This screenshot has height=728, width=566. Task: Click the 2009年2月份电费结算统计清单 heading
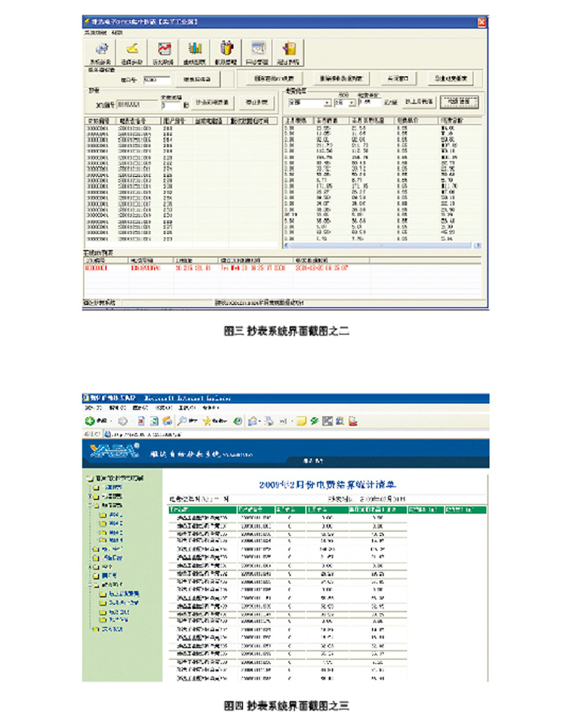coord(327,484)
